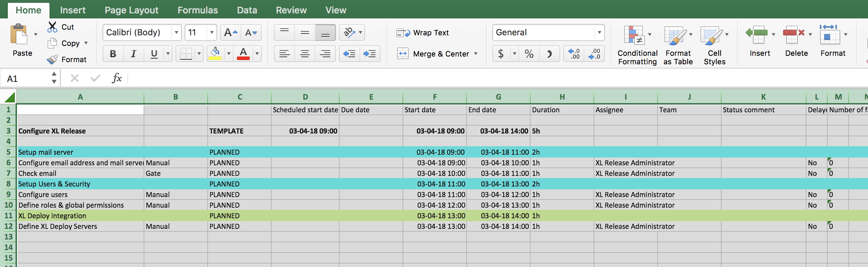Click the text orientation icon
868x267 pixels.
click(348, 33)
